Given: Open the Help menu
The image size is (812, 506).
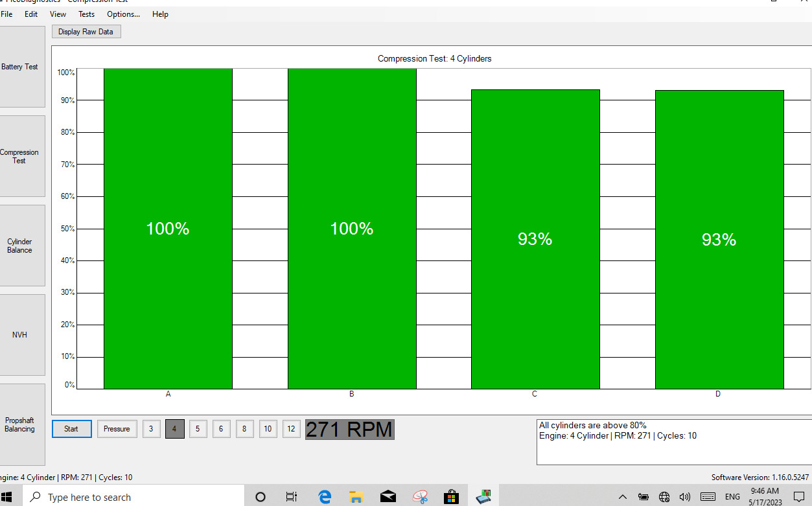Looking at the screenshot, I should point(160,14).
